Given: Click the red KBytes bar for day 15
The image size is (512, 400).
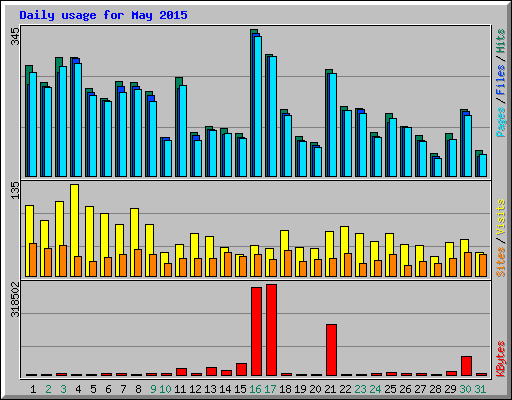Looking at the screenshot, I should [x=241, y=370].
